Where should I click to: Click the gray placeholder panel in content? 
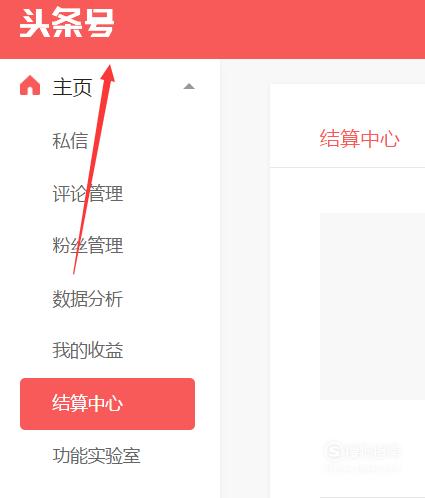pyautogui.click(x=372, y=306)
